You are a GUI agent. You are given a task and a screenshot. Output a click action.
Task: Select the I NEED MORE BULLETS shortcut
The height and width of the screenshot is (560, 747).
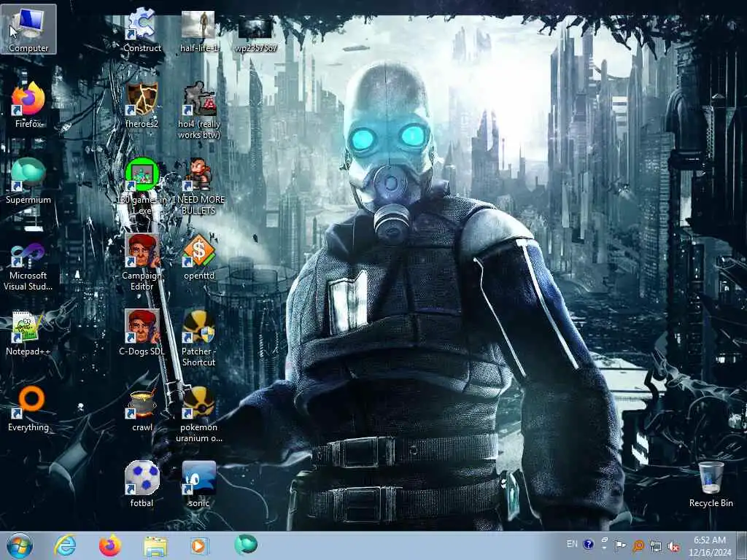[x=198, y=187]
